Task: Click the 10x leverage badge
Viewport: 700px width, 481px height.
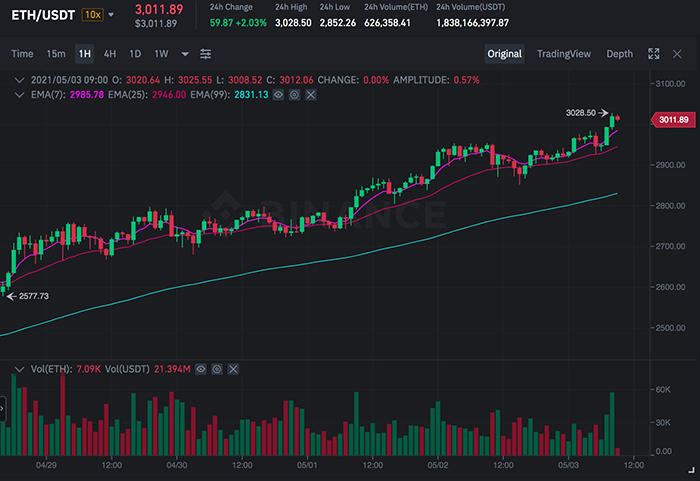Action: 92,15
